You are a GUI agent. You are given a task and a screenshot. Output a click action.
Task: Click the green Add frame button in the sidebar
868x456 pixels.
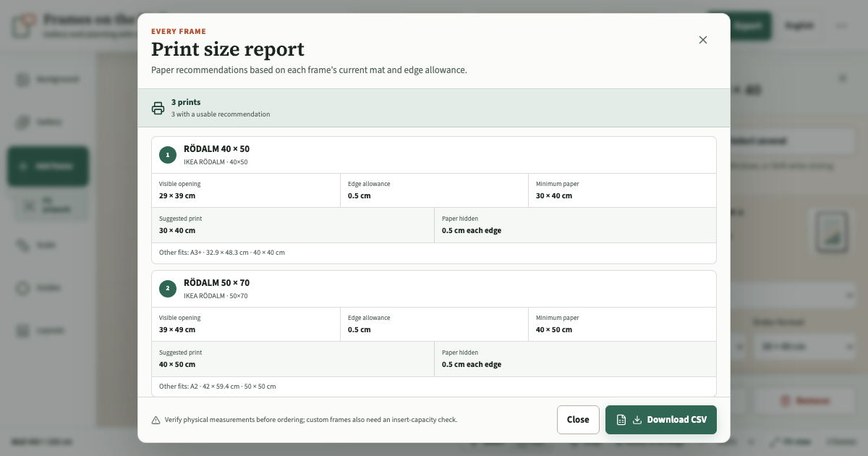coord(48,166)
